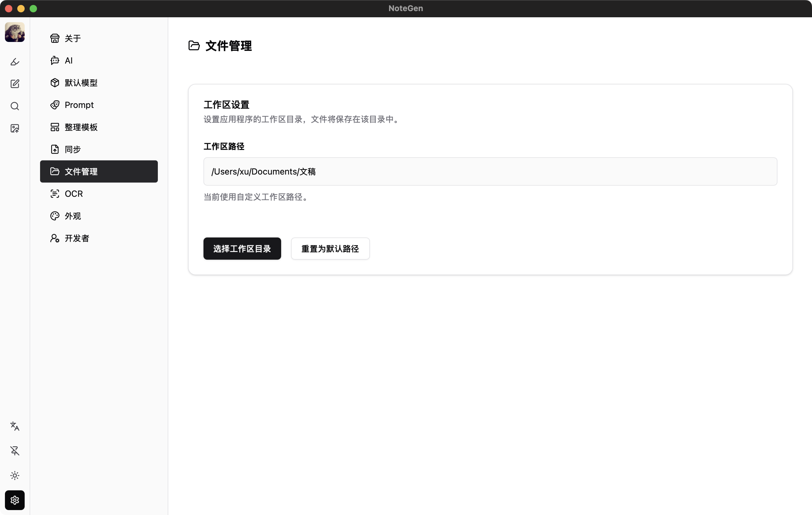Open the search page icon
Viewport: 812px width, 515px height.
15,106
